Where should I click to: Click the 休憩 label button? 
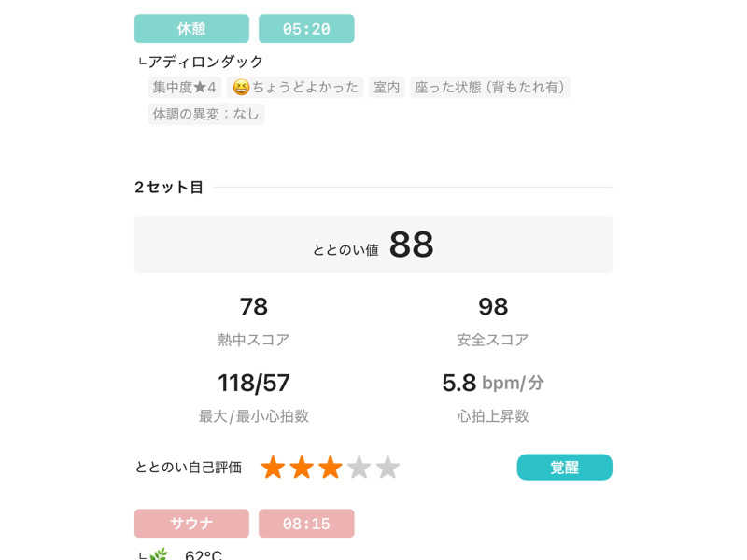[191, 29]
